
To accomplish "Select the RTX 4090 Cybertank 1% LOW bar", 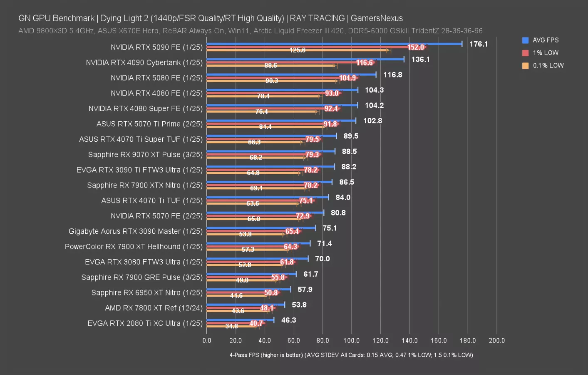I will point(291,62).
